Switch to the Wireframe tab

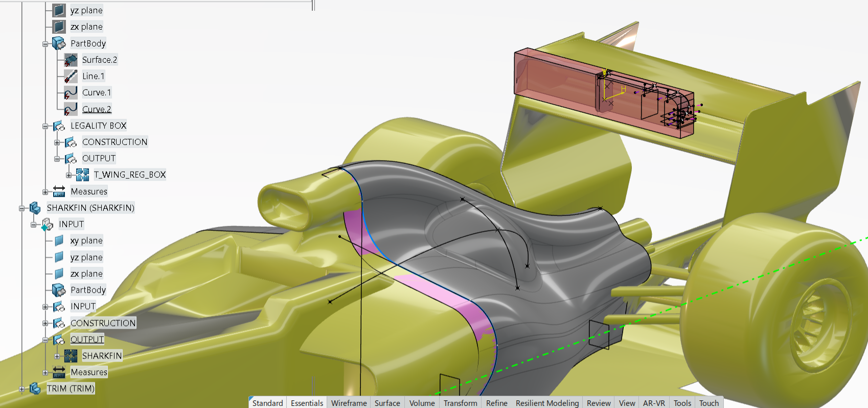click(x=349, y=403)
